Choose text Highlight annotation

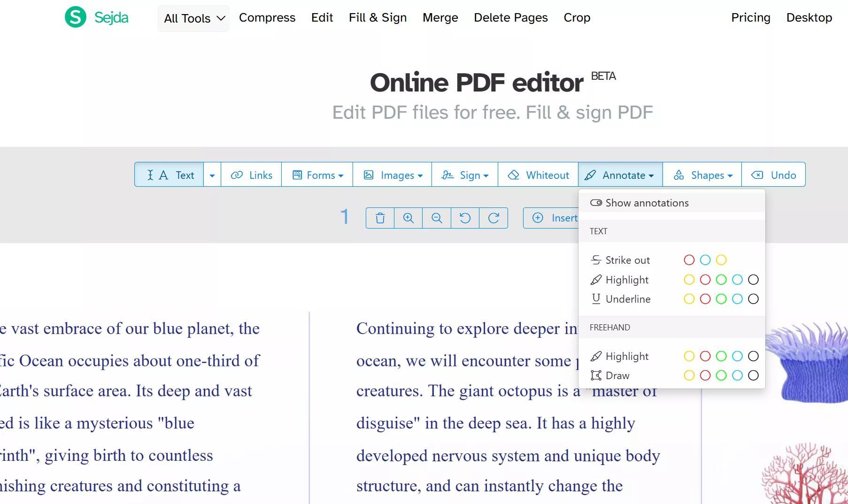pos(619,280)
